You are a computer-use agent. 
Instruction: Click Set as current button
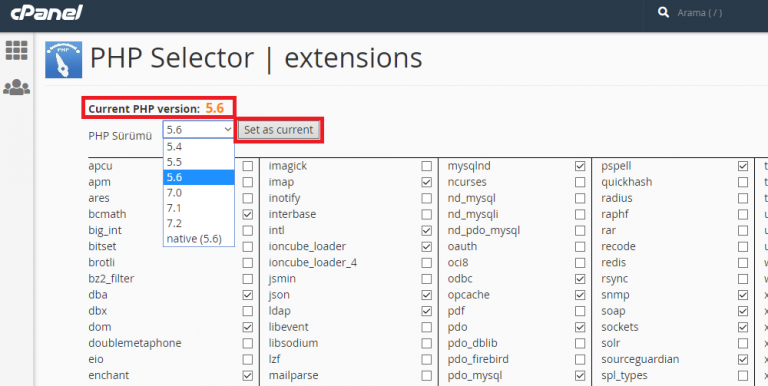[x=278, y=130]
